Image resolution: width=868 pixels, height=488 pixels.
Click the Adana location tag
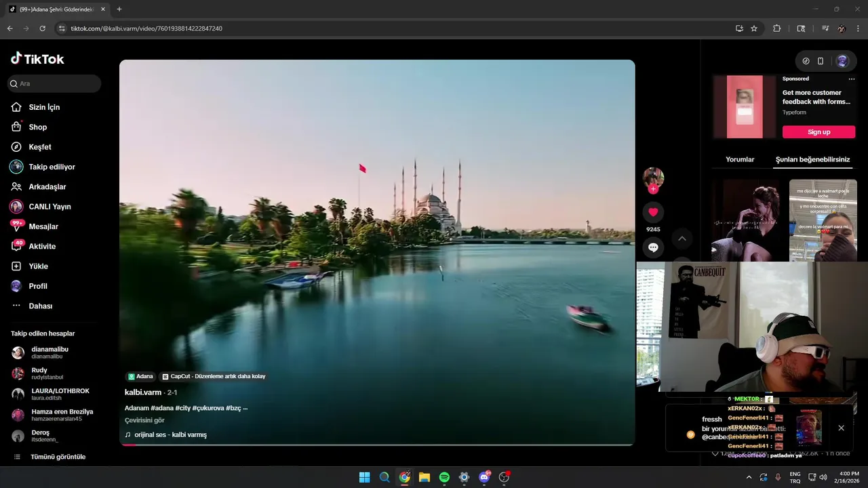(x=140, y=376)
